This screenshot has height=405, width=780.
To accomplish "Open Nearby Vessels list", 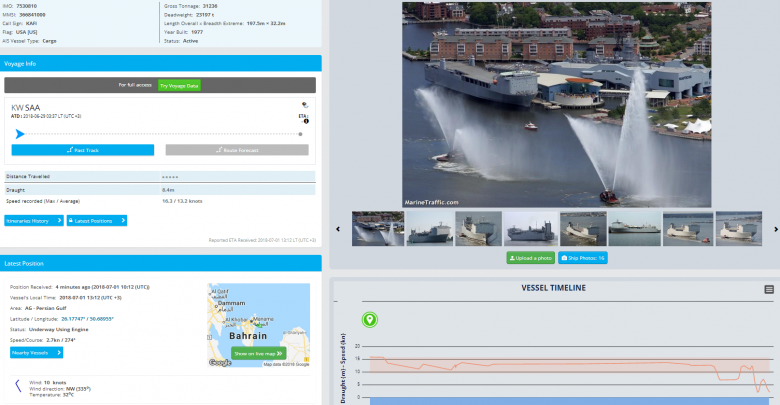I will (x=36, y=352).
